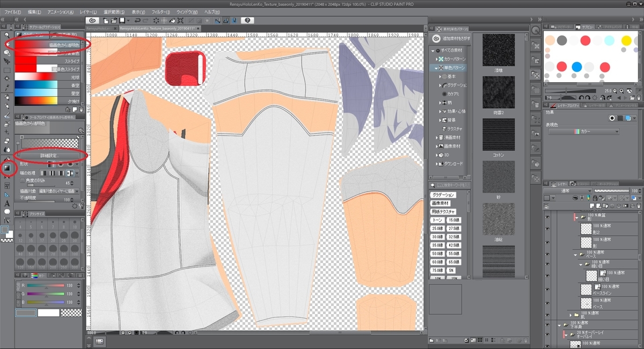Click the R color slider
Viewport: 644px width, 349px height.
(45, 286)
